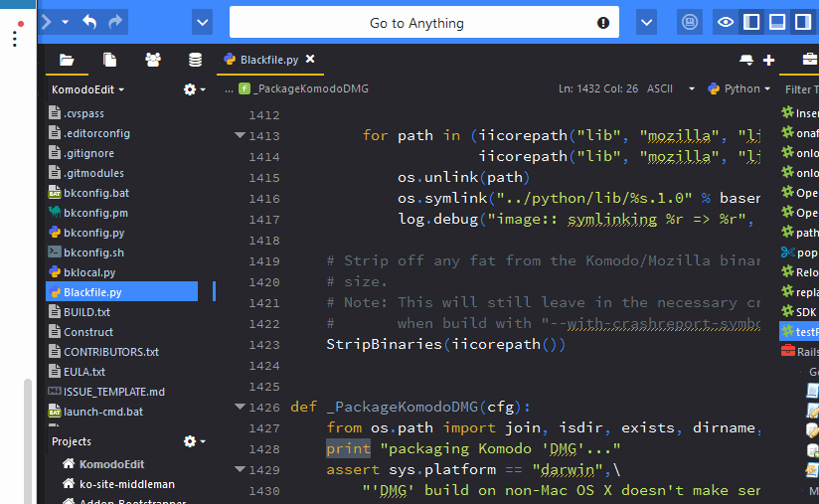Toggle the left pane visibility

pyautogui.click(x=751, y=22)
